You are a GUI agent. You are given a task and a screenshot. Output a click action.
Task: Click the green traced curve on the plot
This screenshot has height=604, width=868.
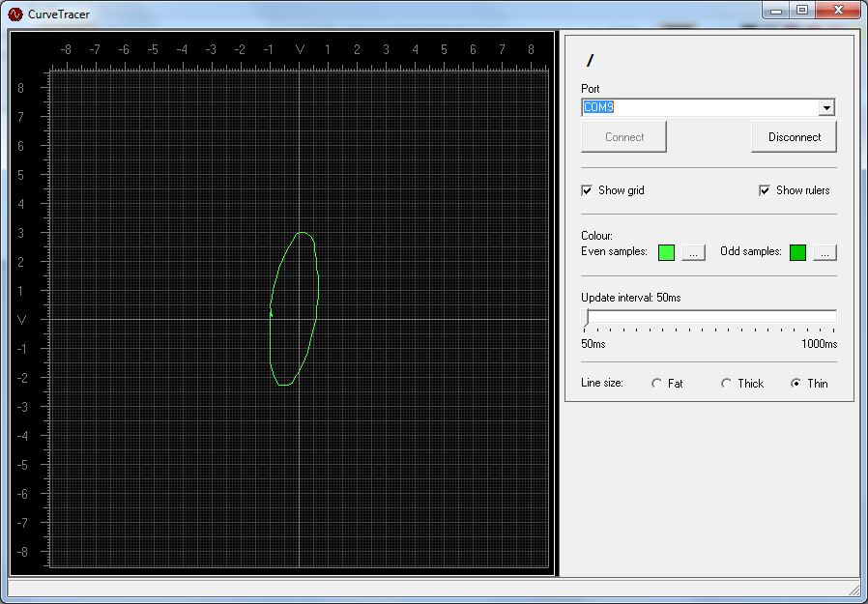[318, 288]
